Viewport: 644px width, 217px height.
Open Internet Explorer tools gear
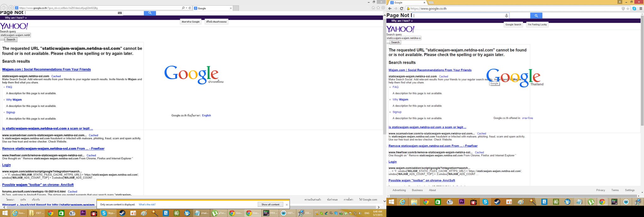[x=383, y=8]
